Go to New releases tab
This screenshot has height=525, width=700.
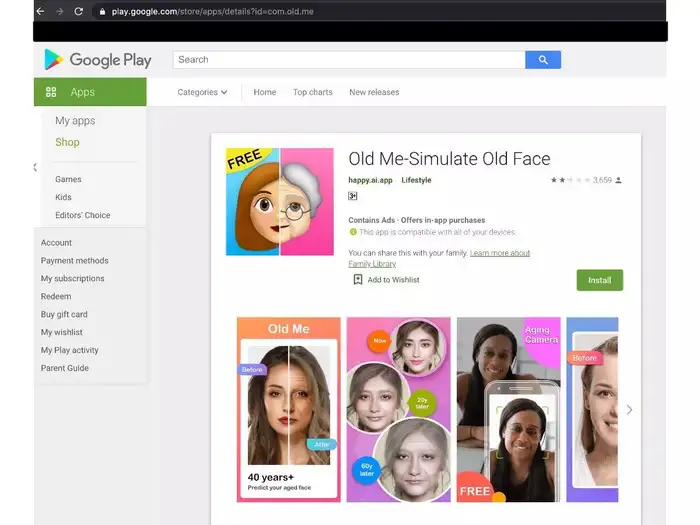pos(373,92)
